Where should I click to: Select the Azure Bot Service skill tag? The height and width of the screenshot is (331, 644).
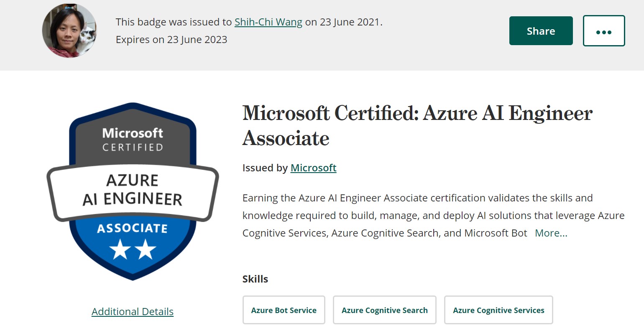point(284,310)
